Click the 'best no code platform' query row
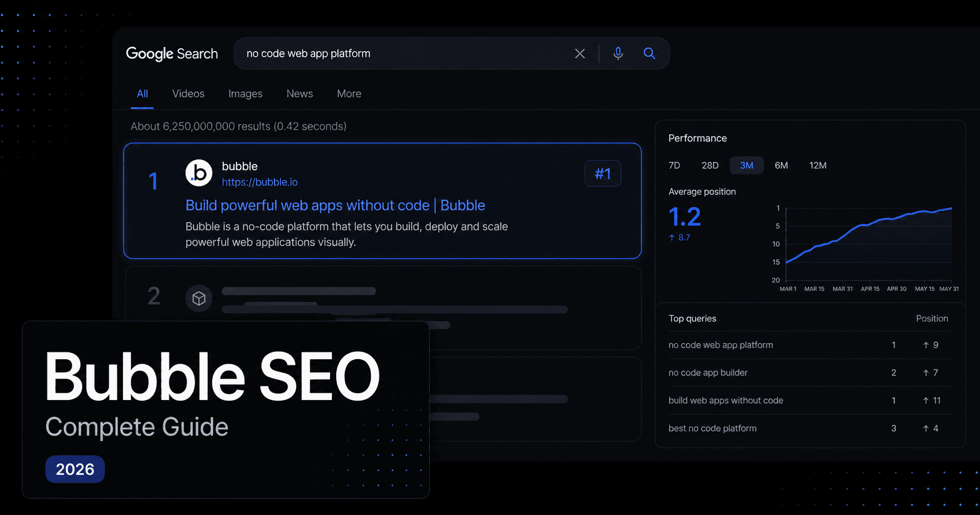Screen dimensions: 980x515 pos(810,428)
